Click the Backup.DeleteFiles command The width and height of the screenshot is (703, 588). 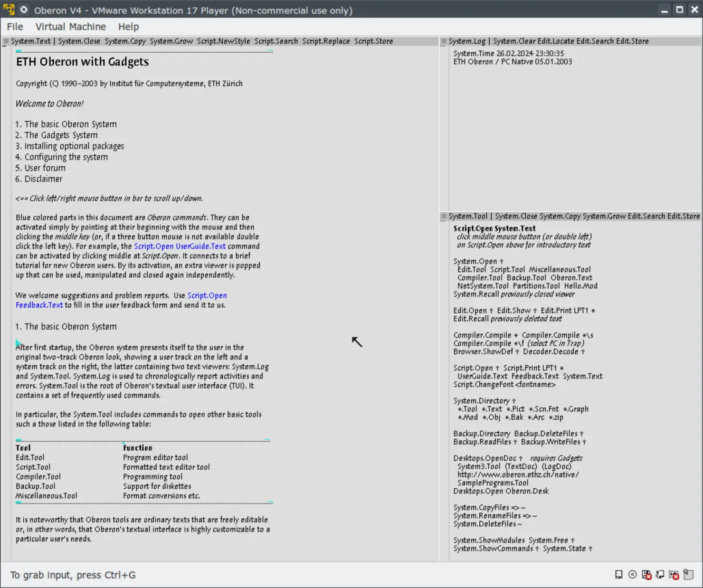(x=546, y=434)
